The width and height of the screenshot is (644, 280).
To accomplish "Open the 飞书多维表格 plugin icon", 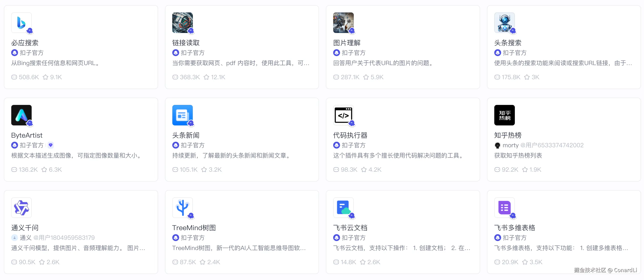I will coord(505,208).
